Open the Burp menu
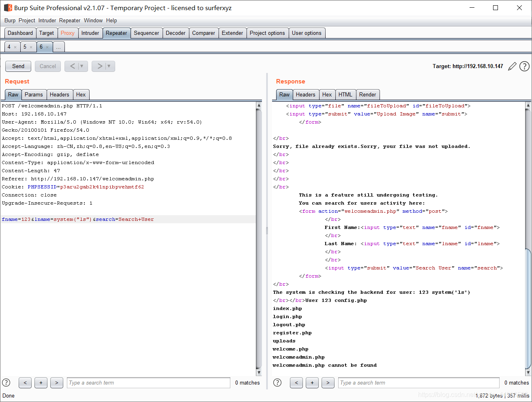The image size is (532, 402). [x=10, y=20]
